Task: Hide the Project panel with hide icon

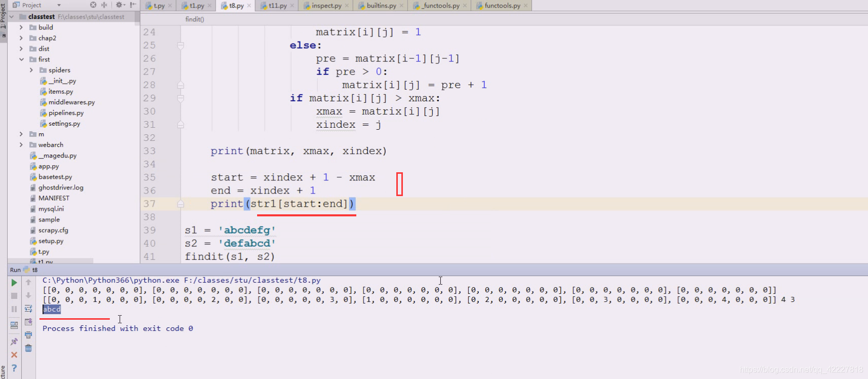Action: click(x=133, y=5)
